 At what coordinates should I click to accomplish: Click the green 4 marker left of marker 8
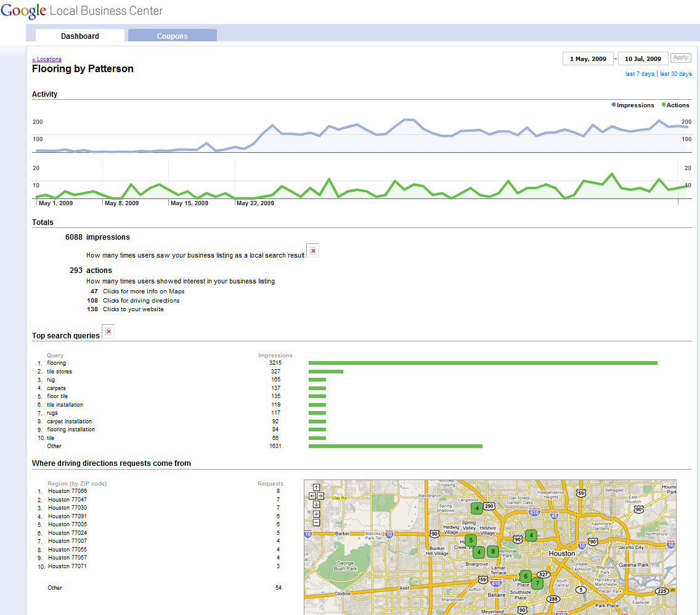coord(479,552)
